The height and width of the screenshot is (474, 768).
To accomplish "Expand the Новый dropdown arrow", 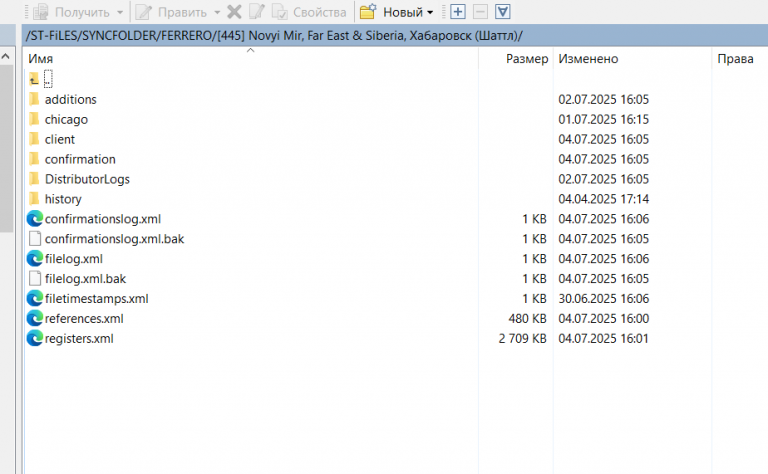I will [x=430, y=12].
